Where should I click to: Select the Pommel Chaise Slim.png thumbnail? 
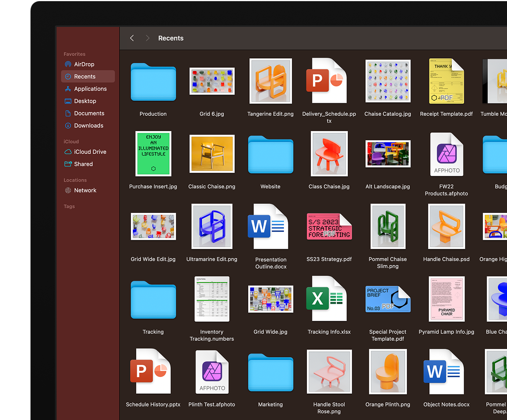[388, 226]
